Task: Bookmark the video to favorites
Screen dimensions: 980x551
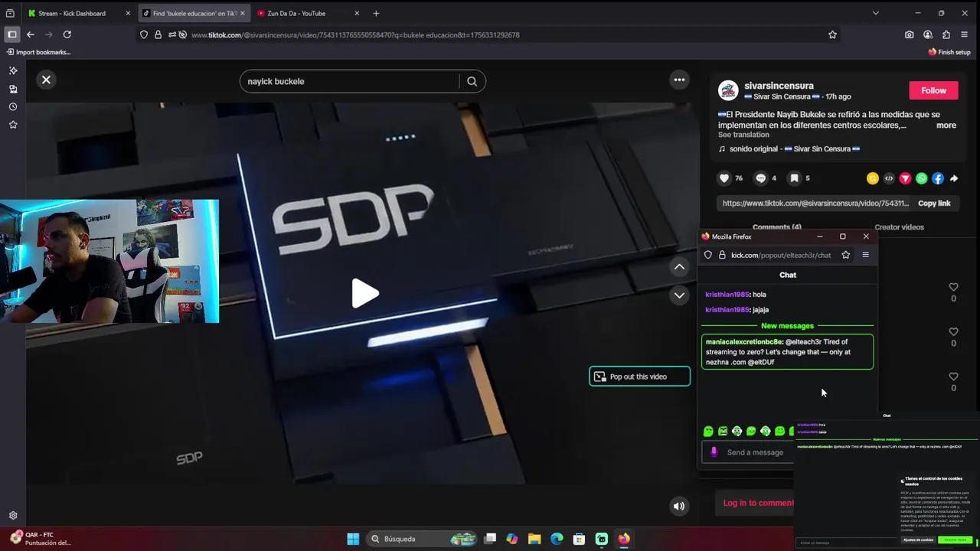Action: [794, 178]
